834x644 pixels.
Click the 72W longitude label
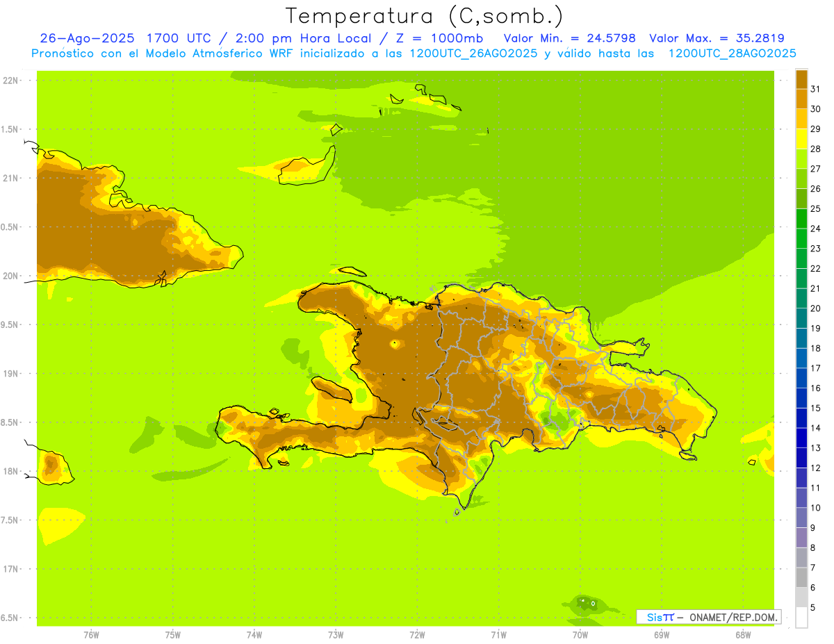point(417,635)
